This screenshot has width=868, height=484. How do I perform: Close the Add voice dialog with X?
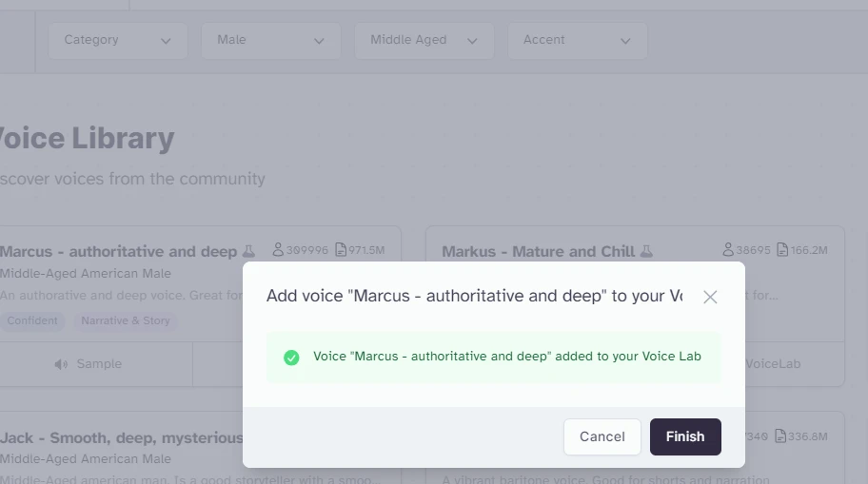coord(710,297)
